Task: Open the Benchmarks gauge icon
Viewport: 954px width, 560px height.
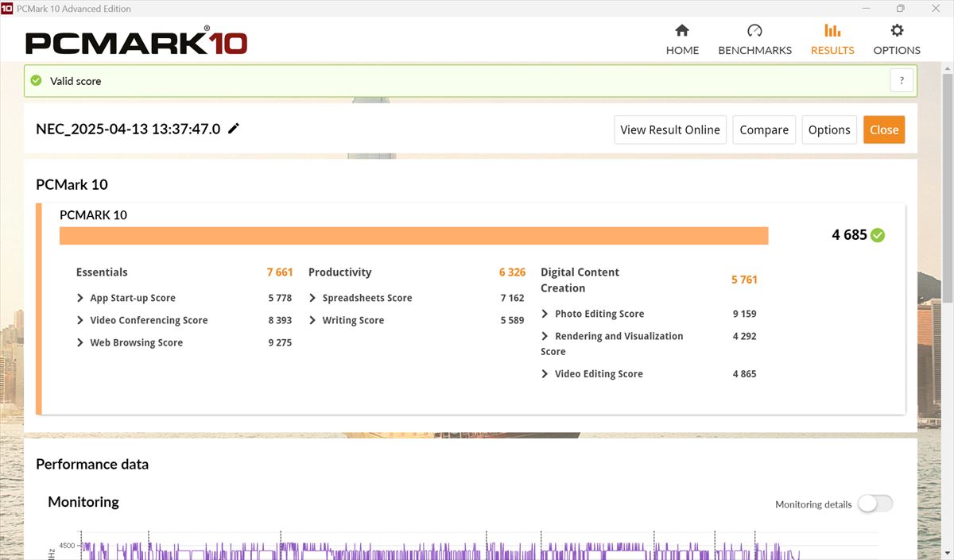Action: [754, 30]
